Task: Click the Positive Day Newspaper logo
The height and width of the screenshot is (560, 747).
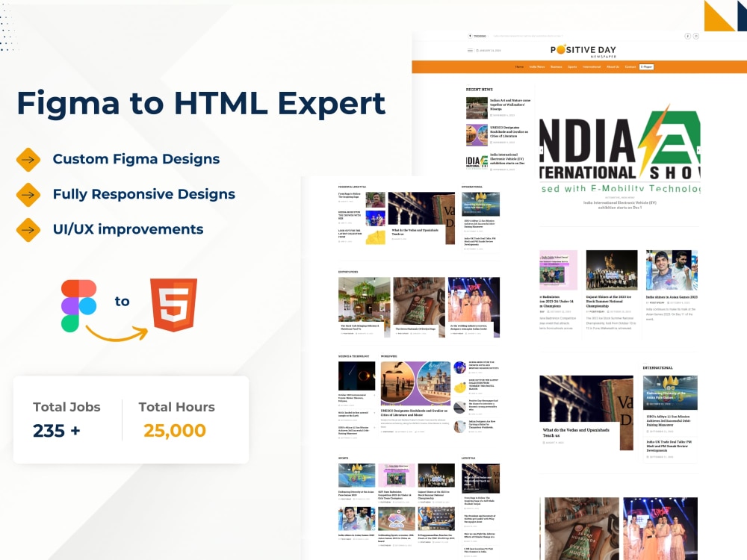Action: point(583,51)
